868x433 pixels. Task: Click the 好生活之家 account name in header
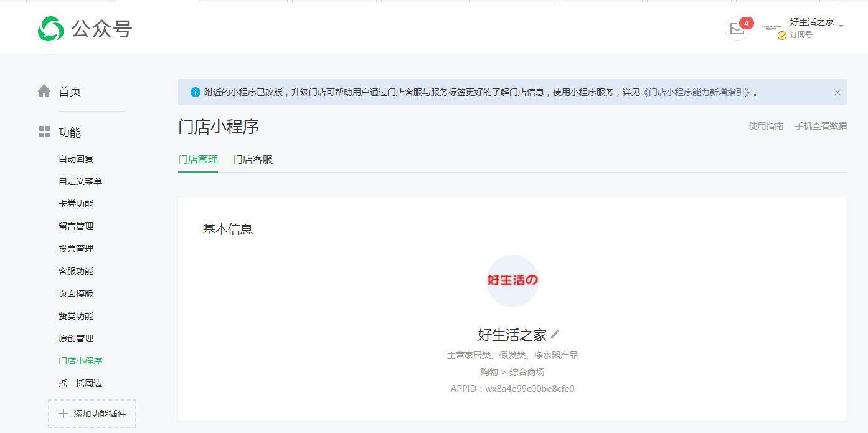click(x=812, y=22)
